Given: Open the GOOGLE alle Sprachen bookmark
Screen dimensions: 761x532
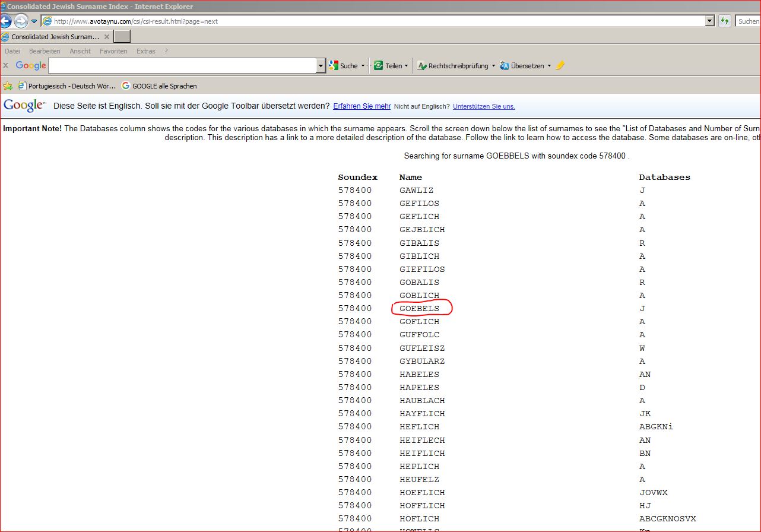Looking at the screenshot, I should 159,85.
